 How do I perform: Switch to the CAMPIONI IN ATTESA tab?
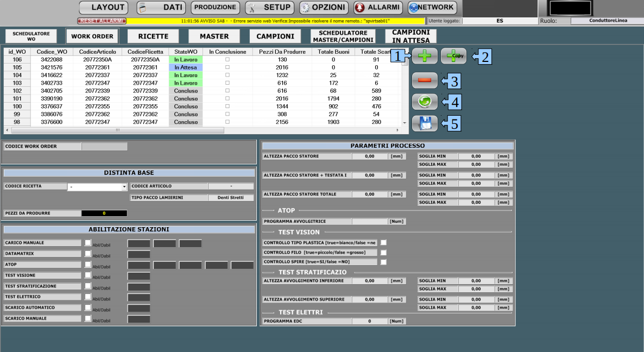(x=411, y=36)
